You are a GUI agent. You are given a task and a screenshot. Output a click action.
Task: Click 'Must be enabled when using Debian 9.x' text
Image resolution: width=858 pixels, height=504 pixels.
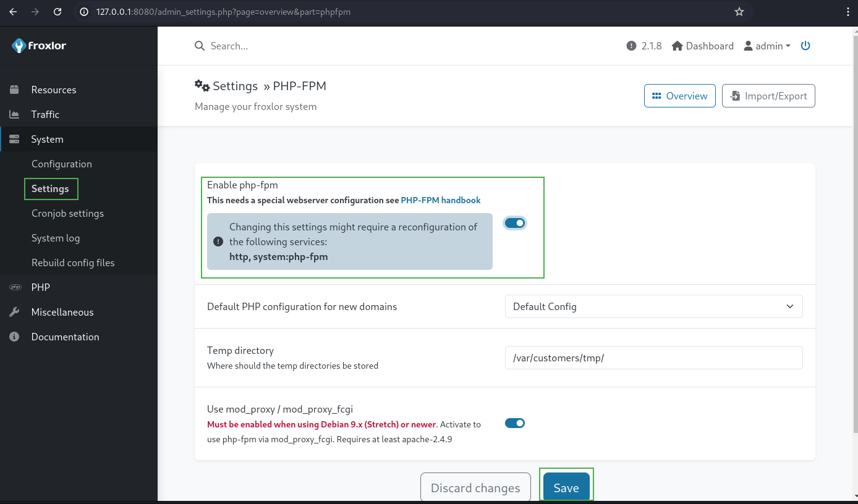click(321, 424)
